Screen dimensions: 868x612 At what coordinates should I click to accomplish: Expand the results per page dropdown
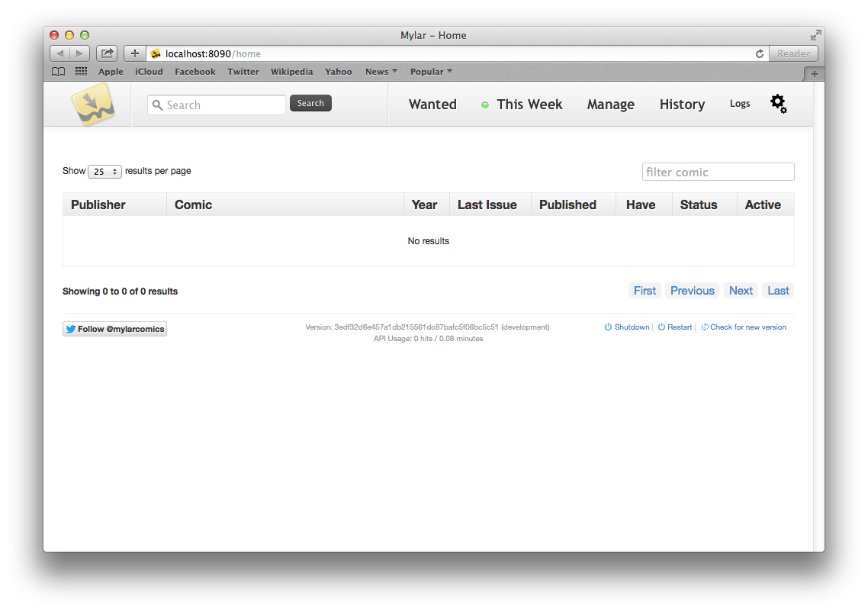click(104, 172)
